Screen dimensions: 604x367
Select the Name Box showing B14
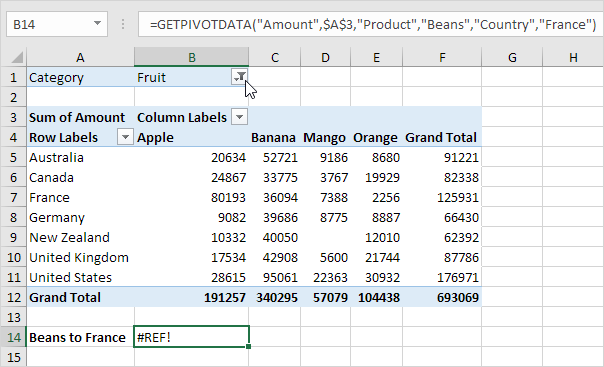(x=57, y=24)
